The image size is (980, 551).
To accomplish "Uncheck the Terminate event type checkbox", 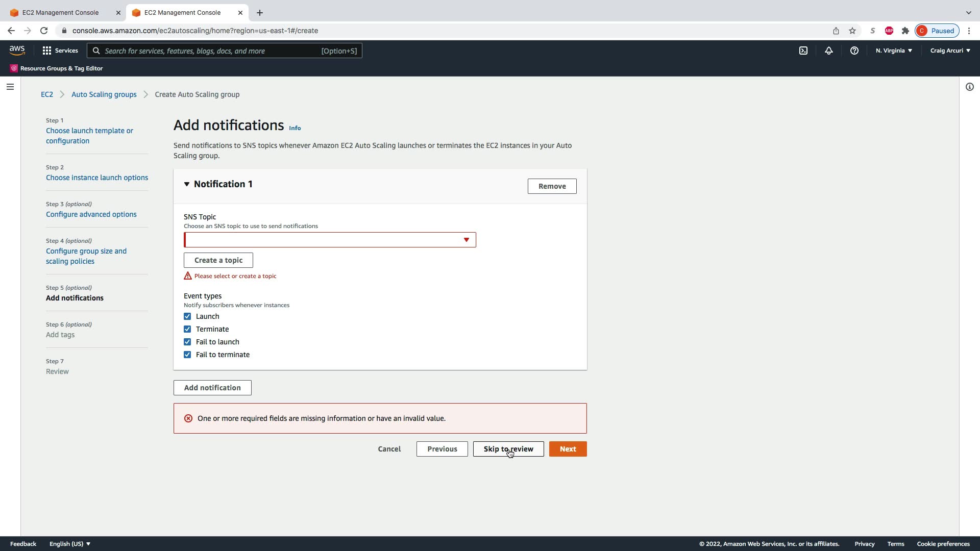I will click(x=187, y=329).
